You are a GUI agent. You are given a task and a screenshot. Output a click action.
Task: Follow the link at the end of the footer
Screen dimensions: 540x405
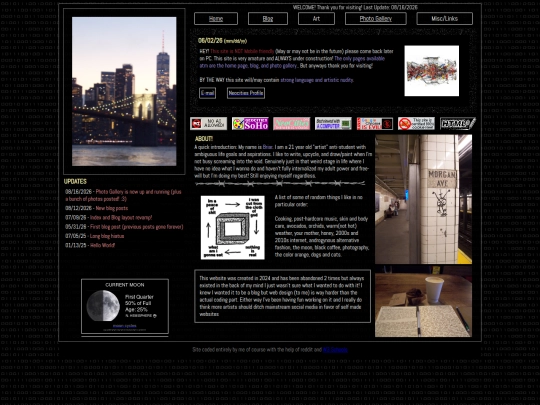point(335,350)
